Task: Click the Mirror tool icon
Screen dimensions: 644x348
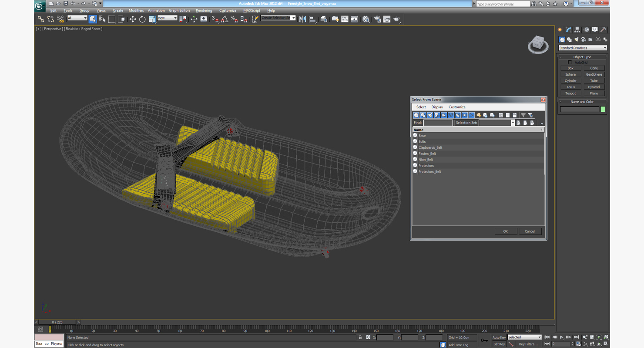Action: [302, 19]
